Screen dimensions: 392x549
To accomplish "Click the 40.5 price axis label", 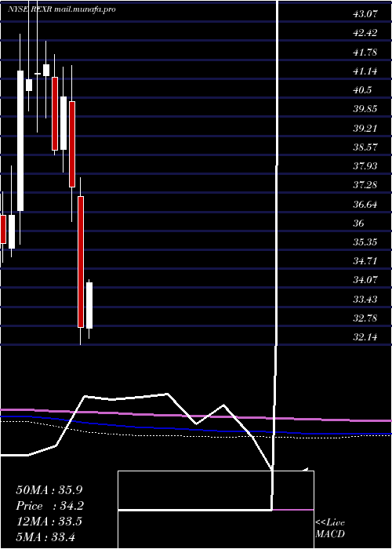I will coord(362,90).
